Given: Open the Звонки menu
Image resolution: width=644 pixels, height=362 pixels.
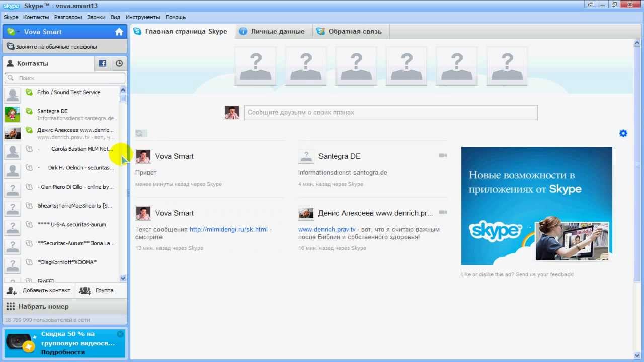Looking at the screenshot, I should 96,17.
